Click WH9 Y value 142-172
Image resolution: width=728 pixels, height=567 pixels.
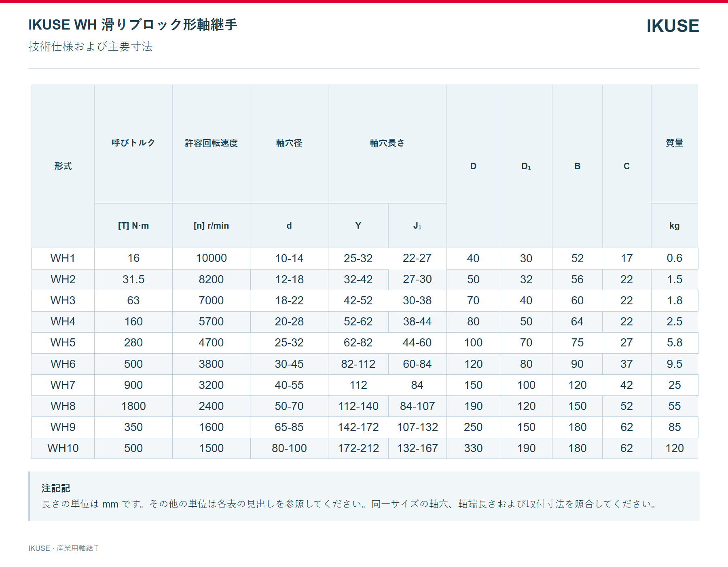point(358,427)
